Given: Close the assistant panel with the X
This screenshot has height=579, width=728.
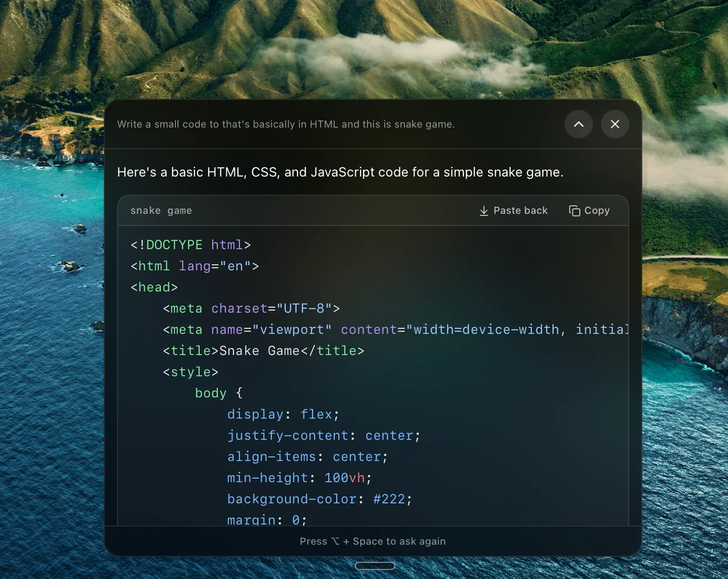Looking at the screenshot, I should [x=615, y=124].
